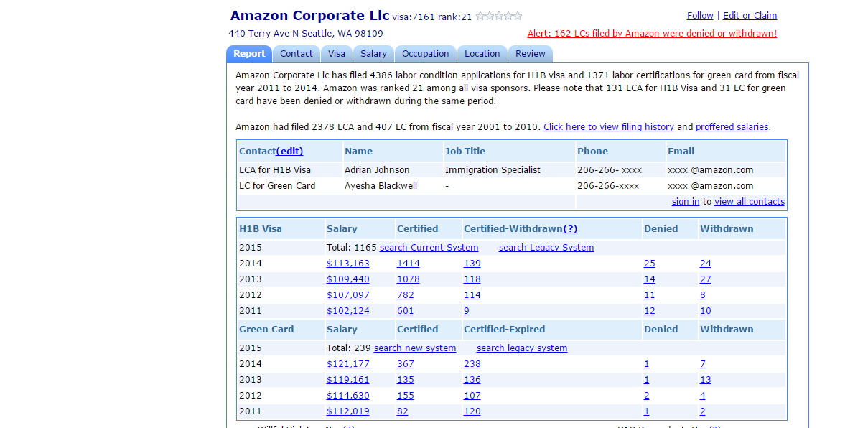Open H1B search Legacy System link
The height and width of the screenshot is (428, 868).
pos(546,248)
